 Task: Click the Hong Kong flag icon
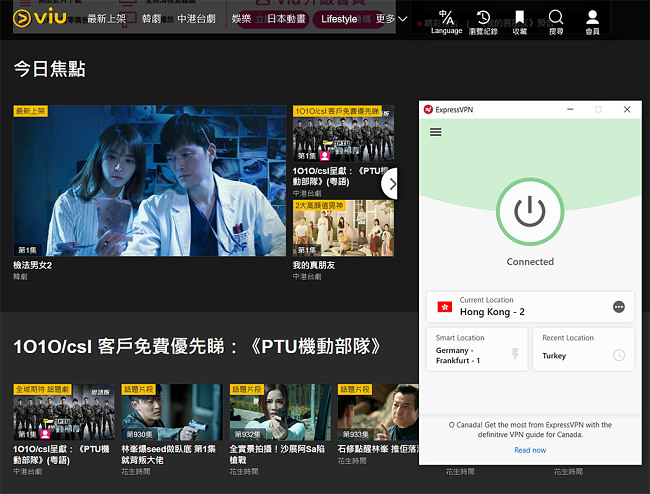click(x=445, y=307)
